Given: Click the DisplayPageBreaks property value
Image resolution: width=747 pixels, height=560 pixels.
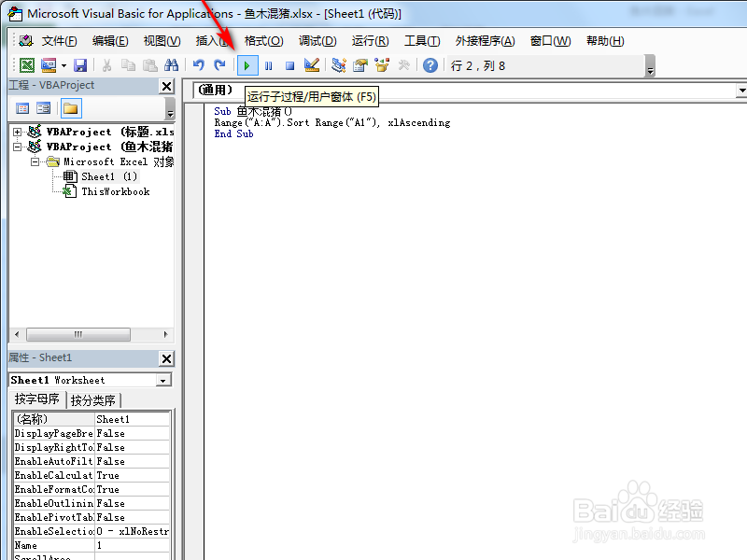Looking at the screenshot, I should pyautogui.click(x=132, y=433).
